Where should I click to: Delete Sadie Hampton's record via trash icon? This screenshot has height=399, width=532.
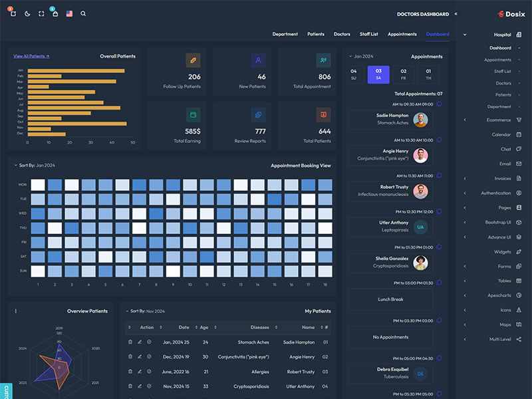130,342
